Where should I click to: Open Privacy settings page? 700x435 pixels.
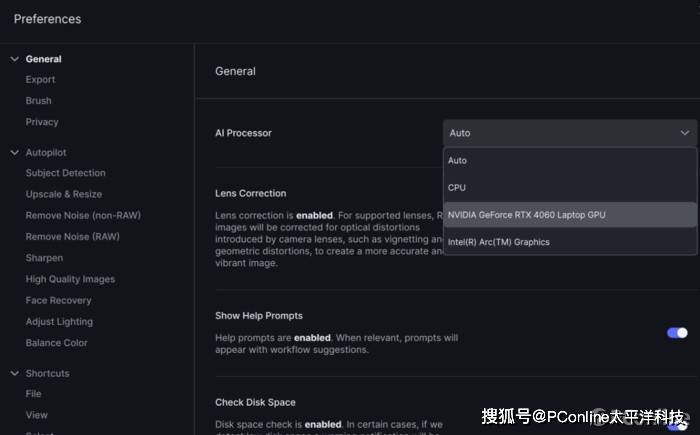pos(42,122)
